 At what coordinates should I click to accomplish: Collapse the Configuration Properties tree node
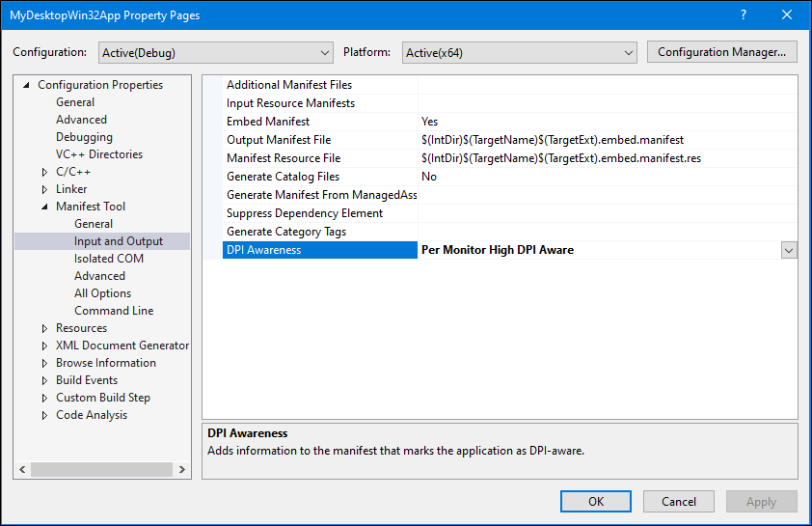(x=26, y=85)
